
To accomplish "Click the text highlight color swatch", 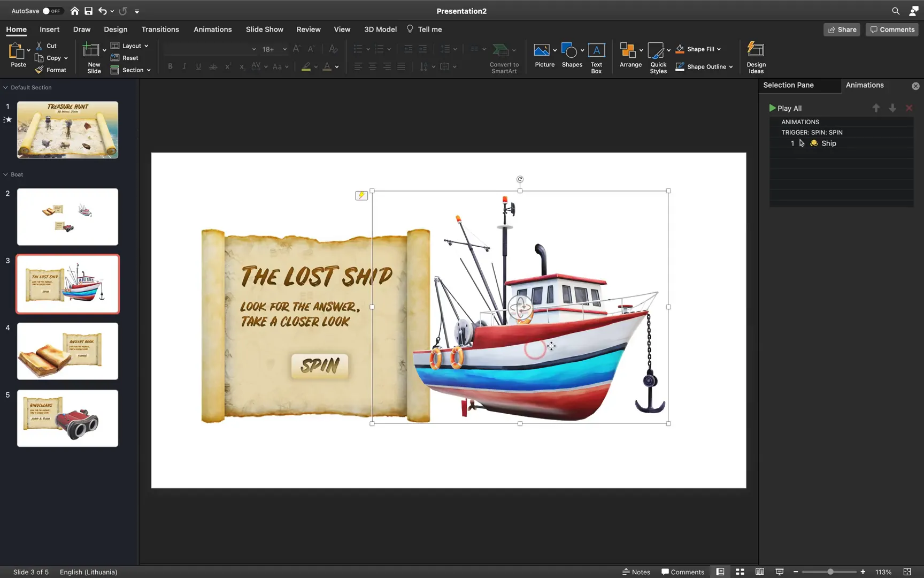I will point(306,66).
